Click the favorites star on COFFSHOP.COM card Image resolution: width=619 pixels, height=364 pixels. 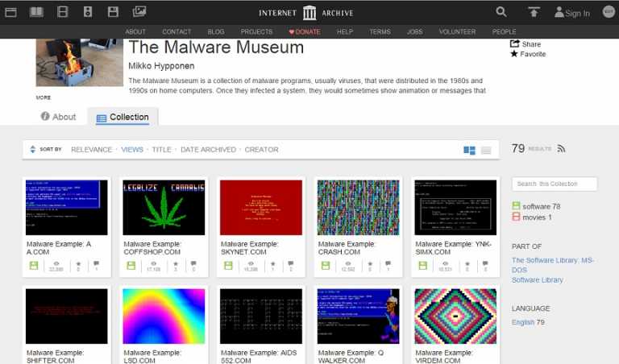point(175,264)
